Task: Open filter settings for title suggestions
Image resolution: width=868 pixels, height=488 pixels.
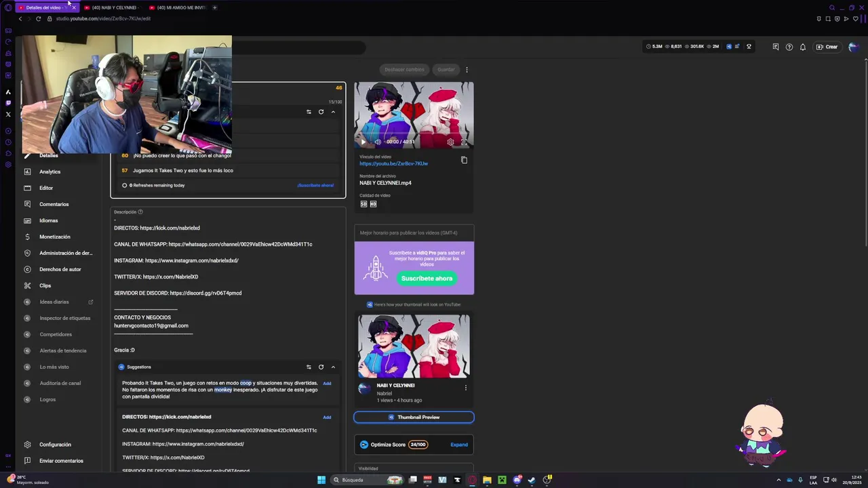Action: pos(309,112)
